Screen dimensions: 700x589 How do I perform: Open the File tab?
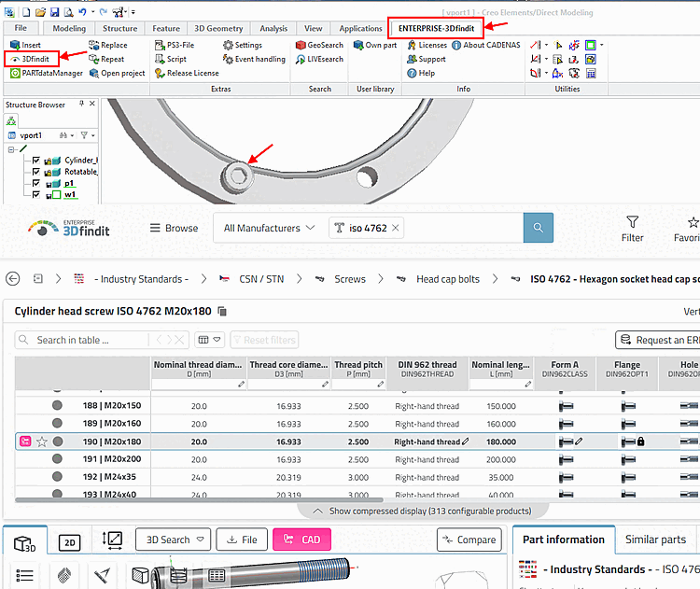point(21,28)
